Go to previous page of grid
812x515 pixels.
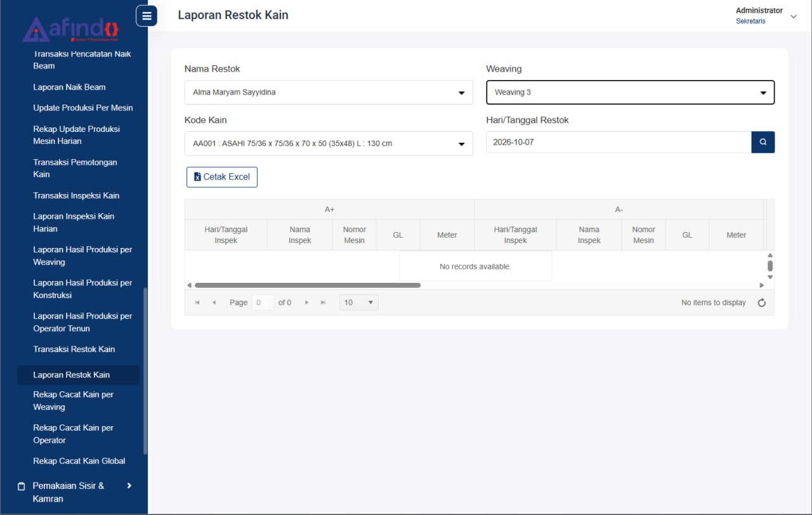point(214,303)
